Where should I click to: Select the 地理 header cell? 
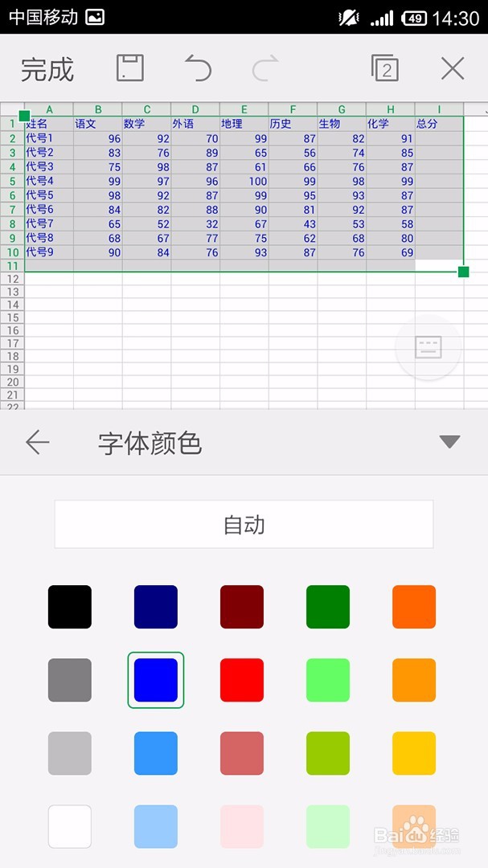click(x=244, y=124)
